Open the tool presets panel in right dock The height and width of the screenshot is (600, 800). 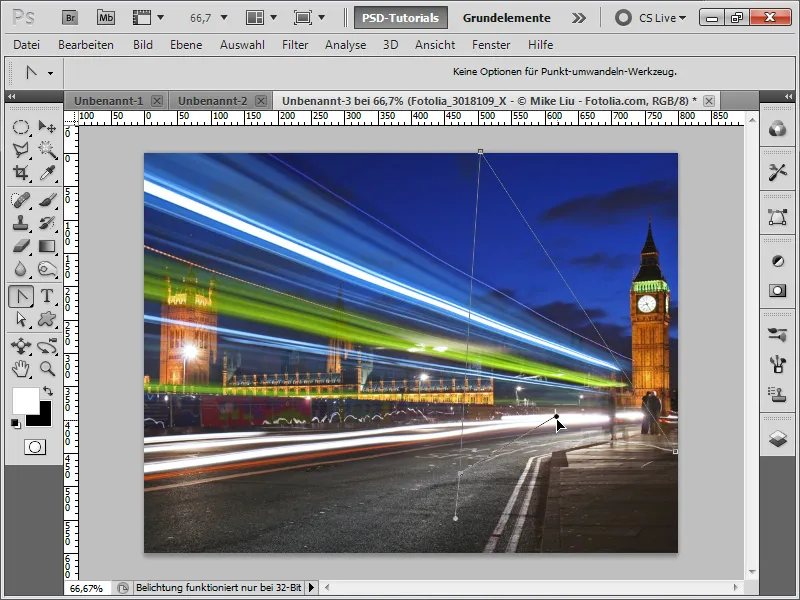tap(778, 172)
